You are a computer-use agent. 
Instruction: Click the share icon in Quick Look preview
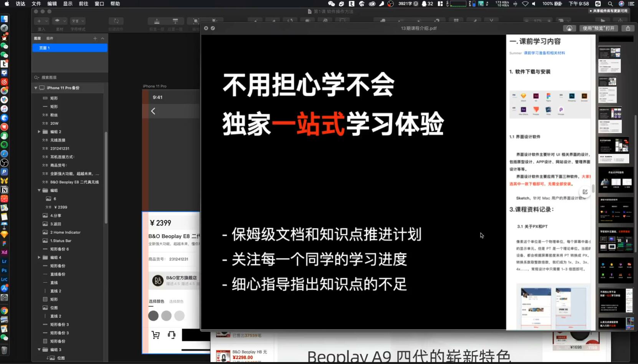(628, 28)
